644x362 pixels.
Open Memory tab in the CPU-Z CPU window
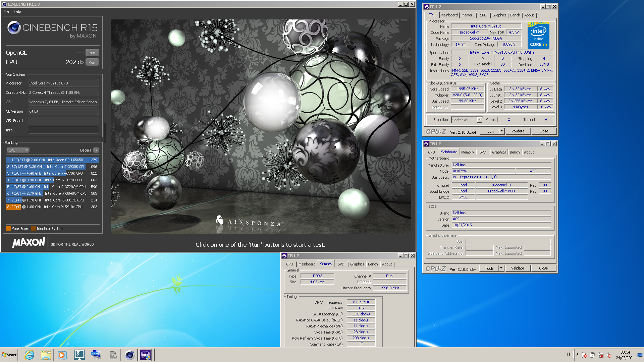click(x=468, y=15)
